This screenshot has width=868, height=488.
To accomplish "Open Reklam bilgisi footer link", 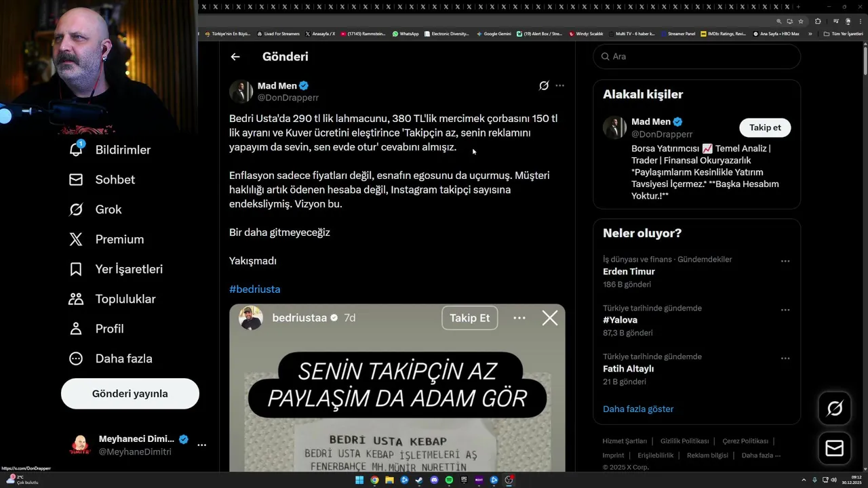I will [707, 455].
